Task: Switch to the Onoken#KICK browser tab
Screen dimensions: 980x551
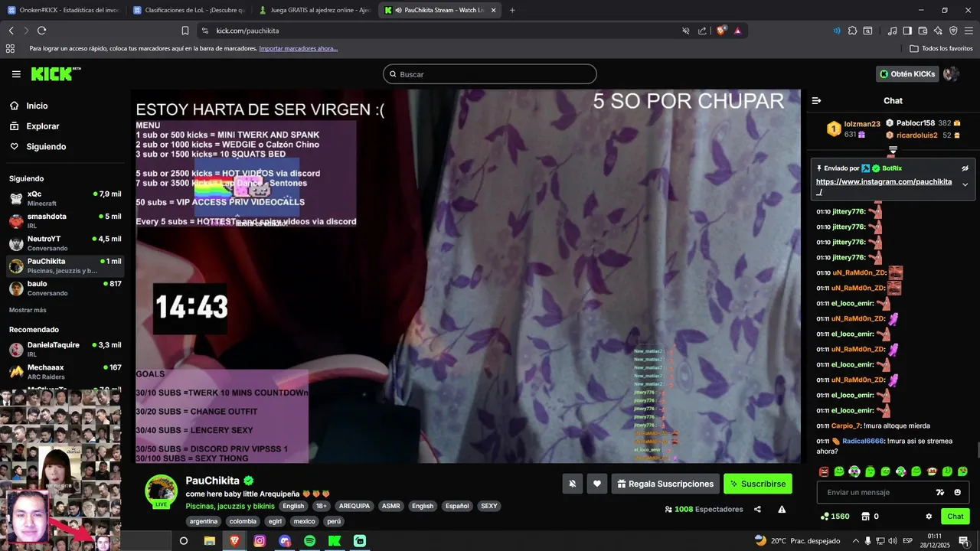Action: 64,10
